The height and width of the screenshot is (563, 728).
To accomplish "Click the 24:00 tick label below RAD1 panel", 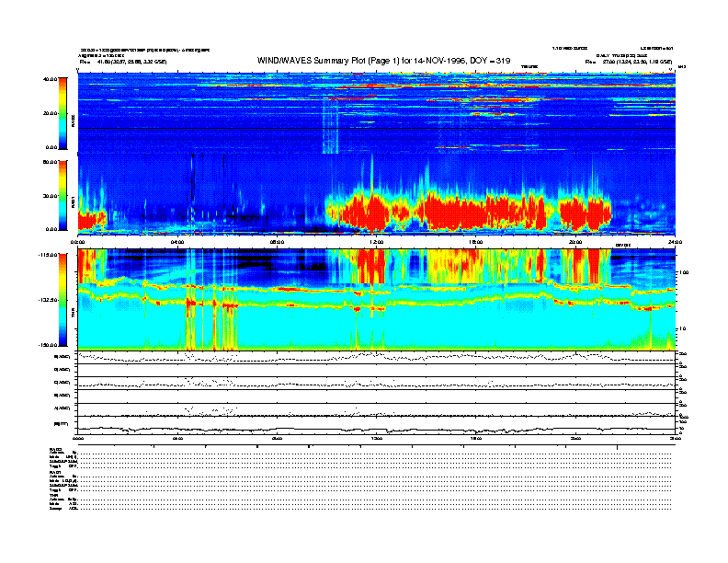I will point(675,242).
